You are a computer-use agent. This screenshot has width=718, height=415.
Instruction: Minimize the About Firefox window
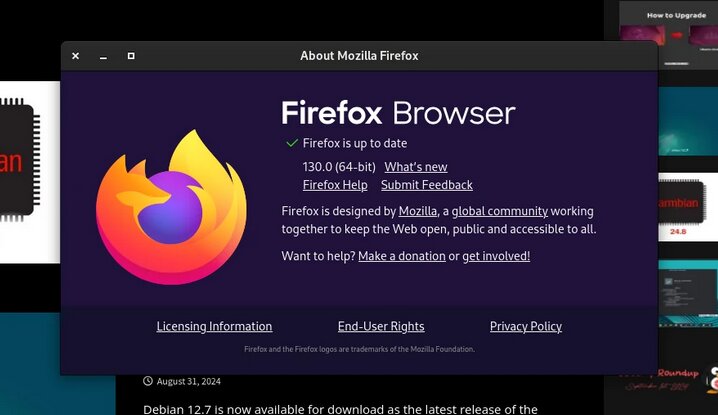coord(103,56)
